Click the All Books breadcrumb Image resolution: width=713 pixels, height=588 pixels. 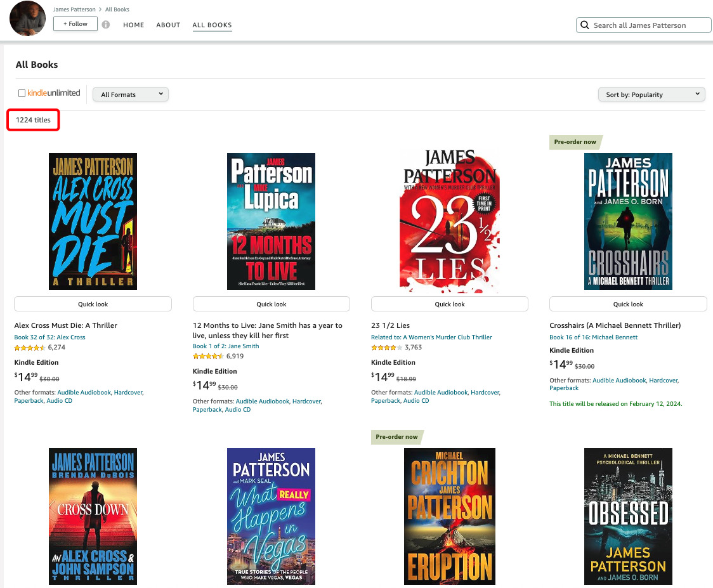point(117,9)
